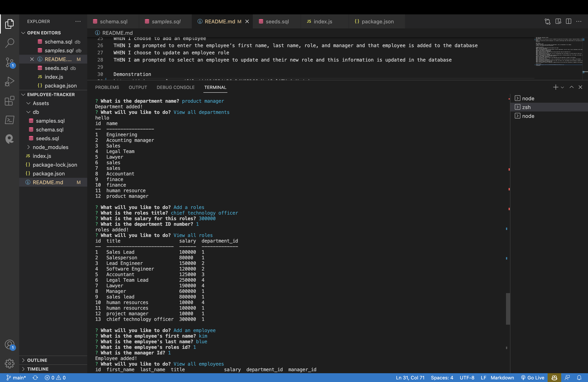Open preview to the side icon
588x382 pixels.
558,21
